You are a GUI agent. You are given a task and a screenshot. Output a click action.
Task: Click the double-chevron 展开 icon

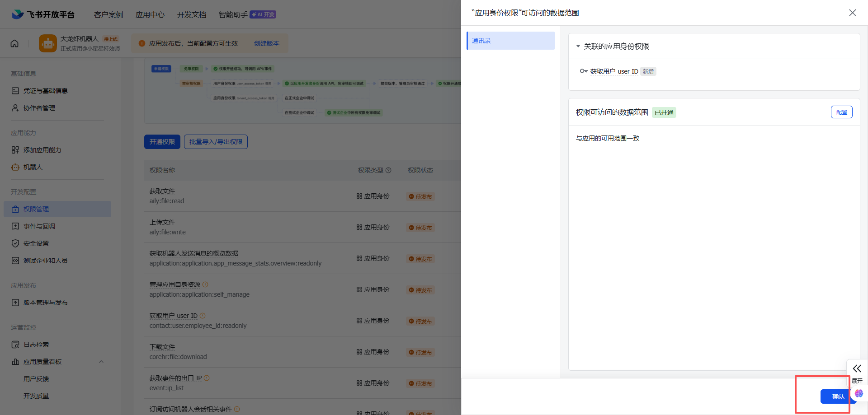pyautogui.click(x=857, y=368)
